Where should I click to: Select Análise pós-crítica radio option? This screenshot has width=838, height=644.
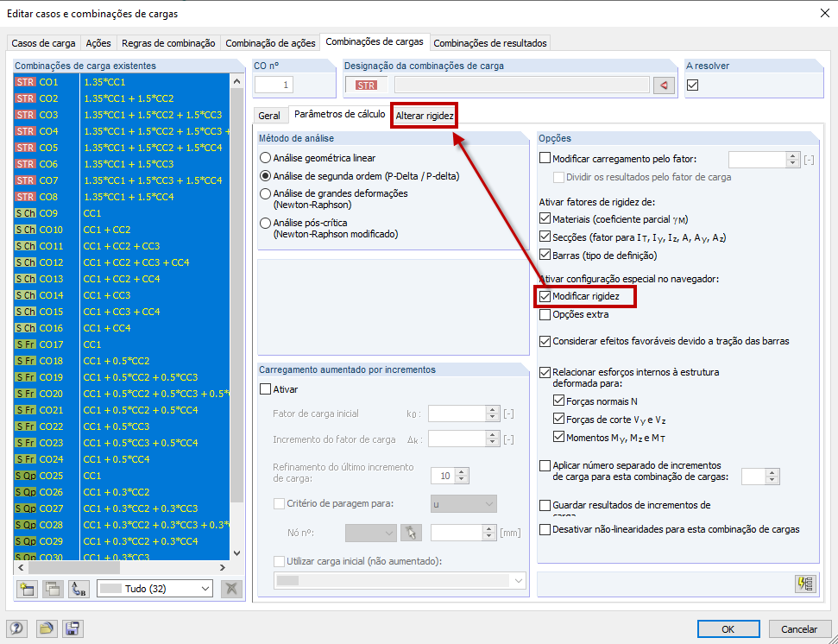265,224
